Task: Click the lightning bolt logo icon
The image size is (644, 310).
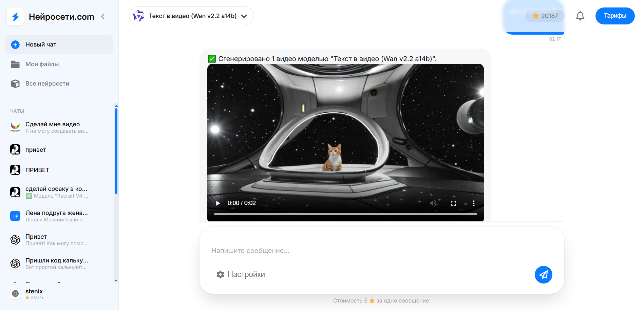Action: [x=15, y=17]
